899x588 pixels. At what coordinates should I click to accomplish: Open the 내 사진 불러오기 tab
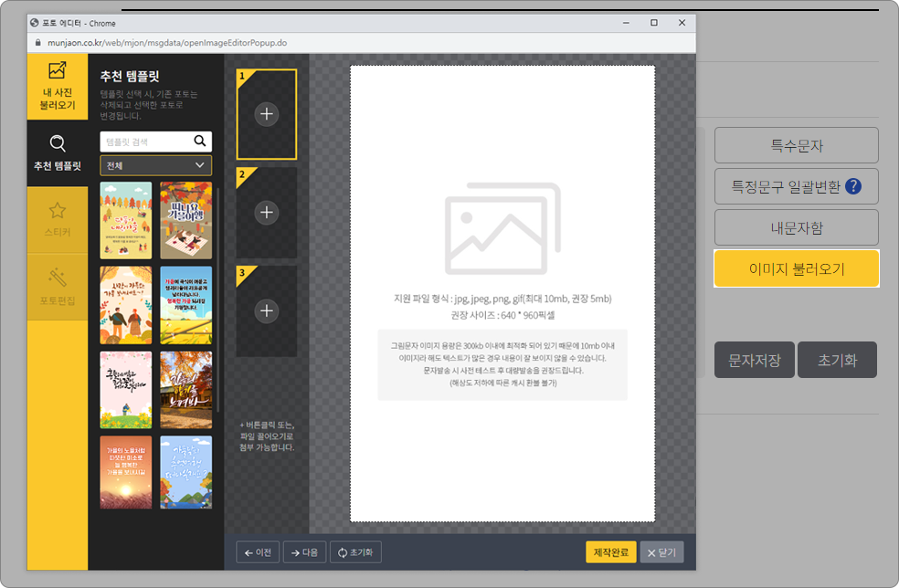58,87
